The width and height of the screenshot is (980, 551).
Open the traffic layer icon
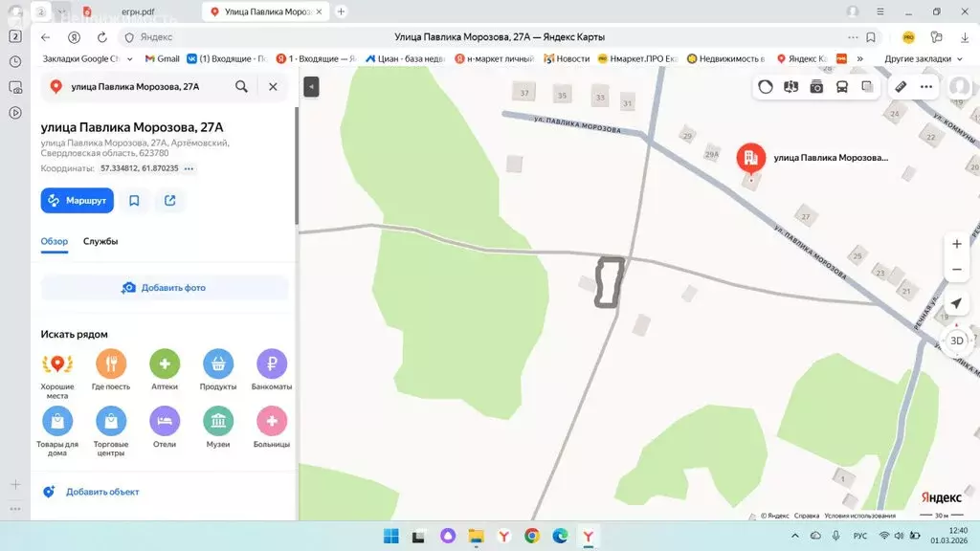click(x=765, y=86)
